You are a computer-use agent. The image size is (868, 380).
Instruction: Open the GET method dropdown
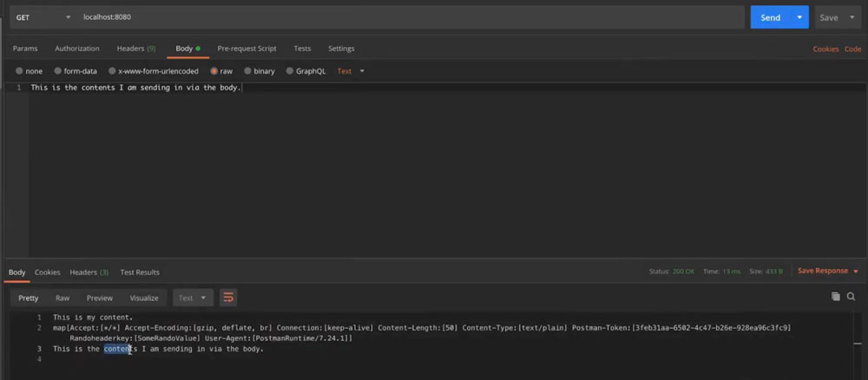43,17
